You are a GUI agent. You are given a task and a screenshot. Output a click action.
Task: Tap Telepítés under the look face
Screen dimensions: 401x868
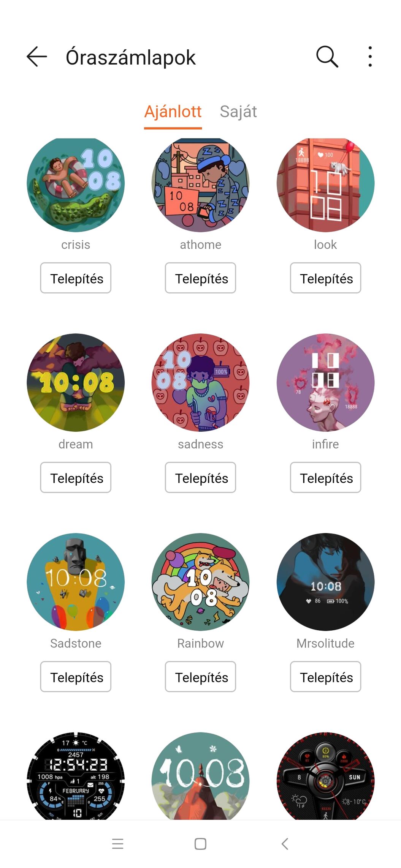tap(325, 278)
